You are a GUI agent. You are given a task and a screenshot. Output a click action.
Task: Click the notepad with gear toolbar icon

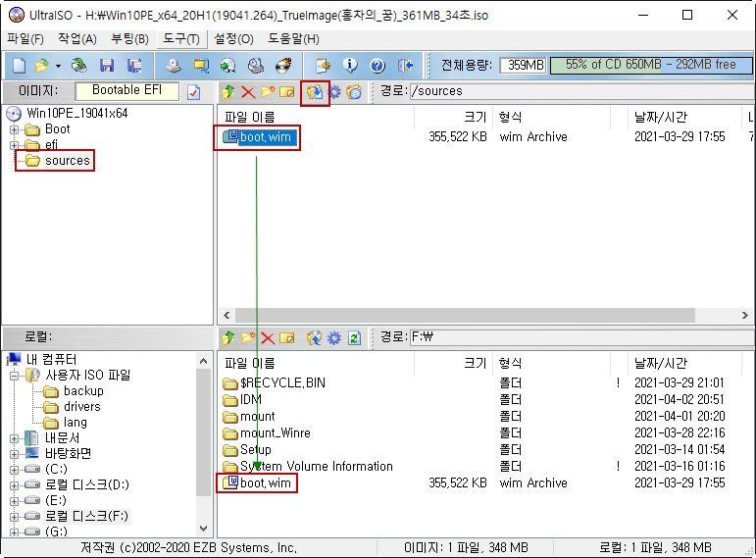pos(323,65)
